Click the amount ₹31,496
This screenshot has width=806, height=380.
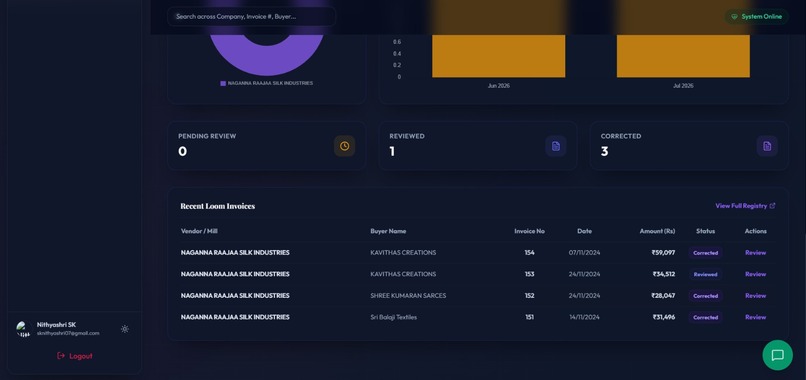[x=664, y=317]
